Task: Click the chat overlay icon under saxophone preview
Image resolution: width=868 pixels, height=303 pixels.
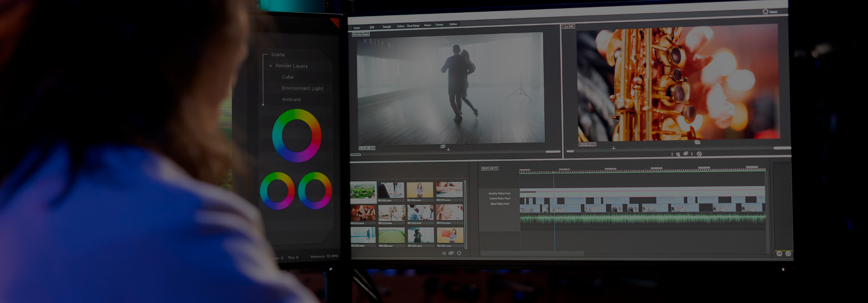Action: point(697,142)
